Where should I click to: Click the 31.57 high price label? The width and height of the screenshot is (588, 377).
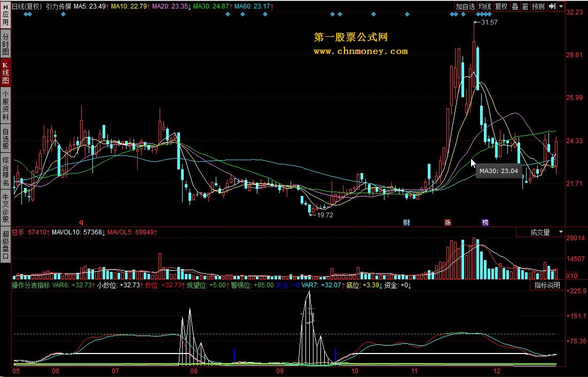(x=489, y=22)
